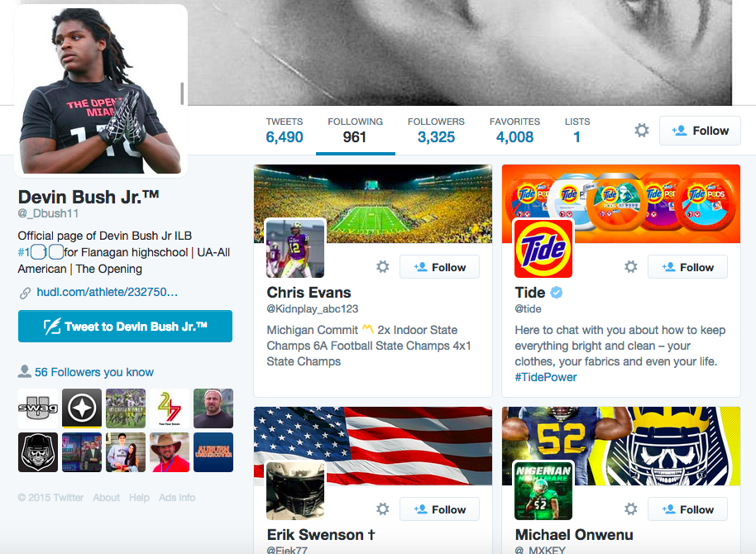Switch to the Followers tab
The width and height of the screenshot is (756, 554).
pos(436,131)
